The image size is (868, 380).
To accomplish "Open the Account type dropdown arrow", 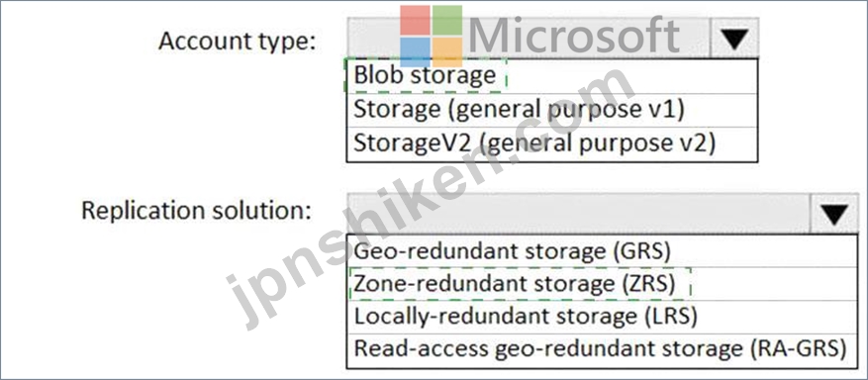I will coord(733,38).
